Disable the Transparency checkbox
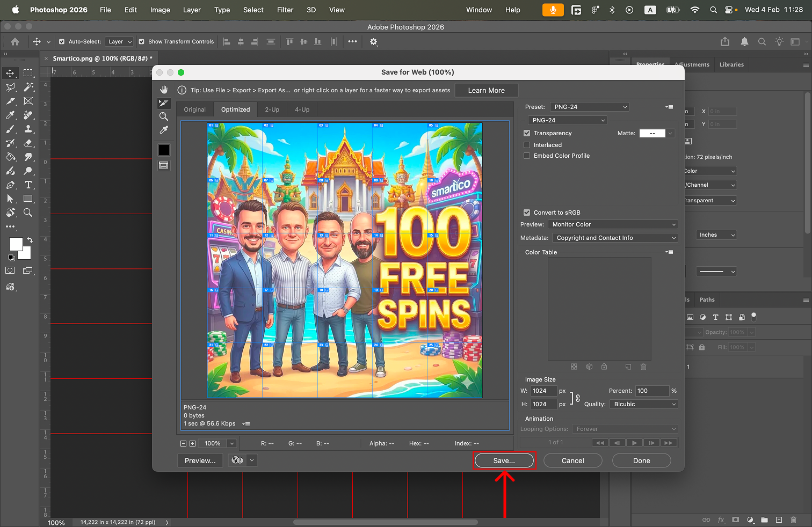 (527, 133)
